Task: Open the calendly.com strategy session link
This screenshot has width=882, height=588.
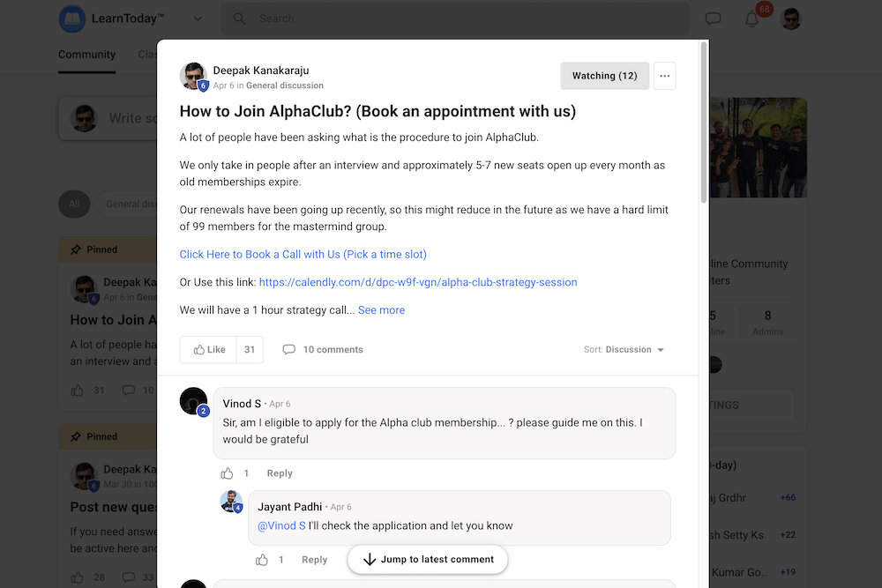Action: (x=418, y=282)
